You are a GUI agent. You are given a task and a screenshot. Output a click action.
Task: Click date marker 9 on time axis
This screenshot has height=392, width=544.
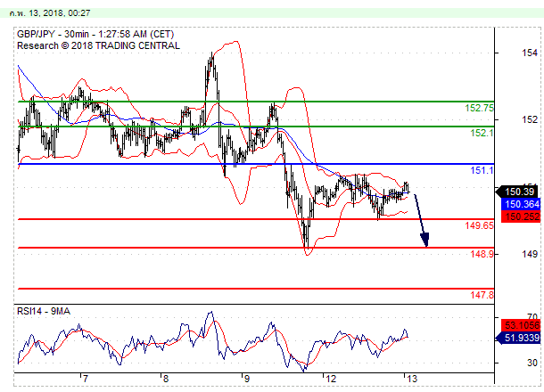click(x=247, y=379)
